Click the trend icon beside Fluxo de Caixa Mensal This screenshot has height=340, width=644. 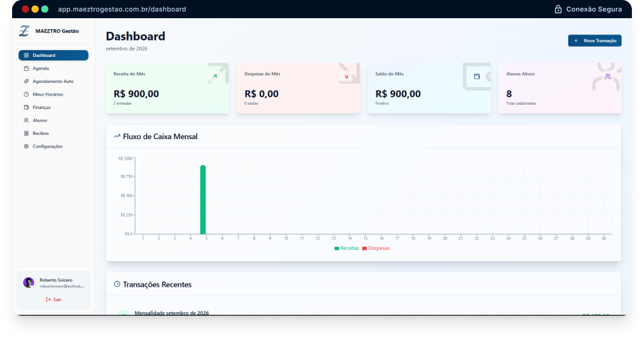pyautogui.click(x=117, y=136)
